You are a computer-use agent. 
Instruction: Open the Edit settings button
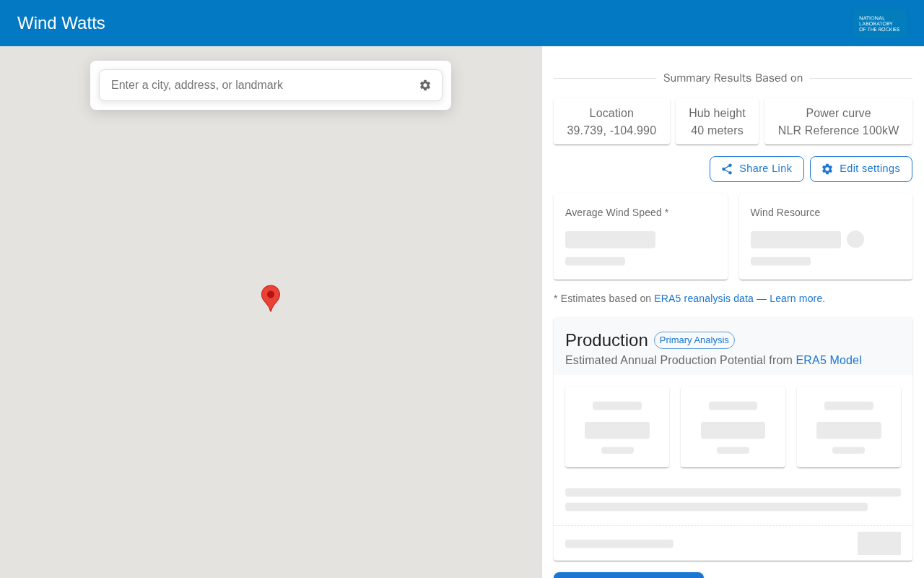861,169
